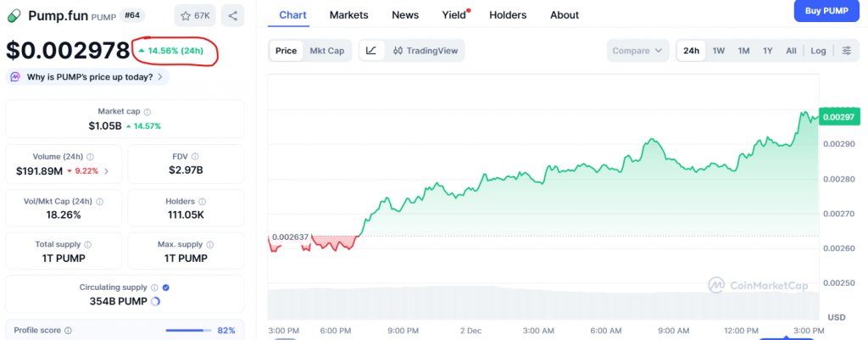Select the 1Y time range
Image resolution: width=868 pixels, height=340 pixels.
768,50
